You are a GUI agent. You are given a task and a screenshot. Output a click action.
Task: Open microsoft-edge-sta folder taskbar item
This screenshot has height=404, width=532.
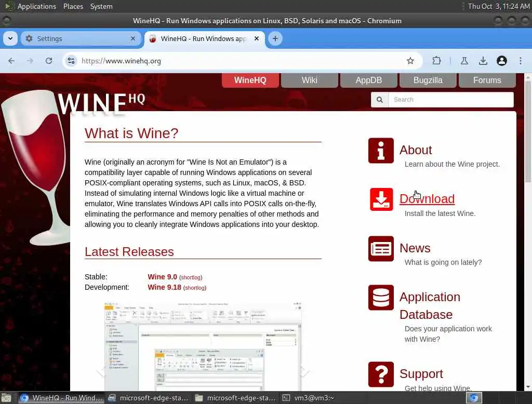click(x=235, y=398)
